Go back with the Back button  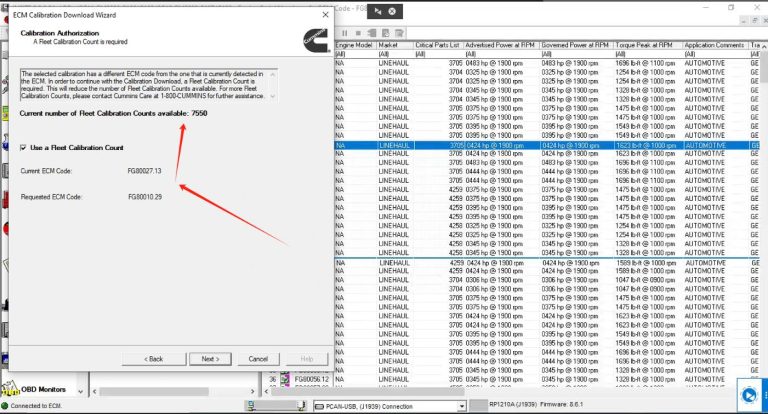152,358
